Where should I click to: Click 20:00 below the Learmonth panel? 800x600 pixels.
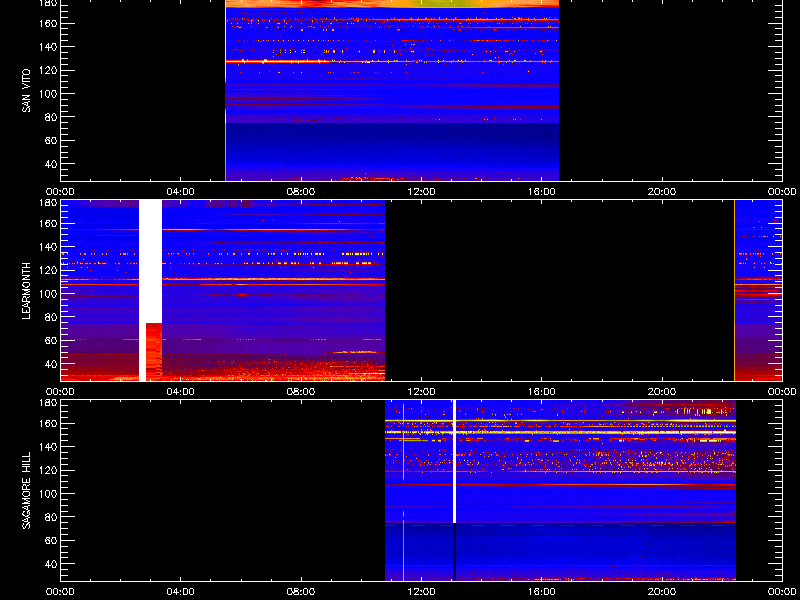(x=662, y=392)
